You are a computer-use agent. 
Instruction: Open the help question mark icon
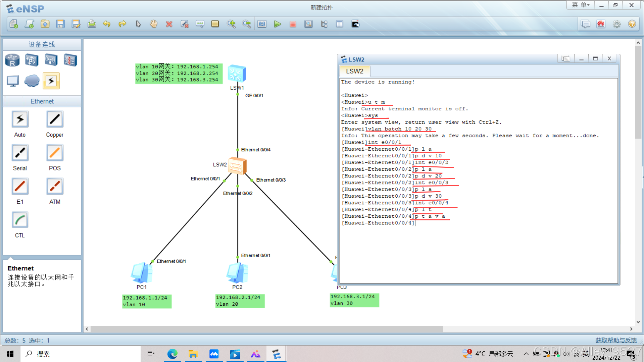tap(632, 24)
